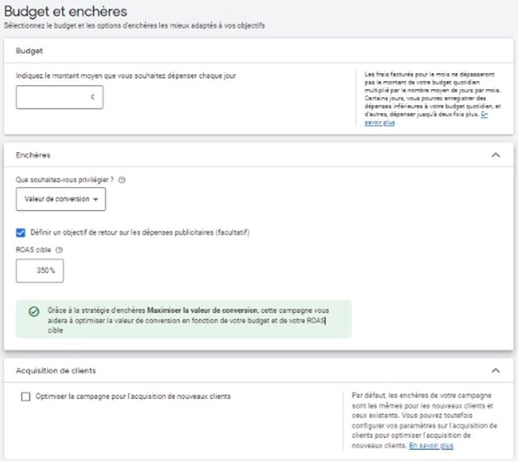Click the Budget section header
The width and height of the screenshot is (518, 463).
(29, 51)
